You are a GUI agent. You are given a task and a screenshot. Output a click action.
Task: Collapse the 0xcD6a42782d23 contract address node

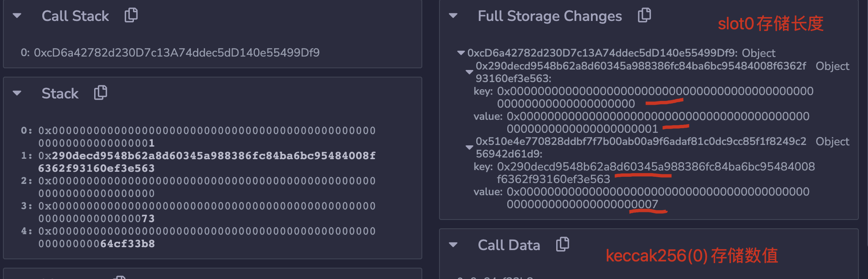pos(461,53)
